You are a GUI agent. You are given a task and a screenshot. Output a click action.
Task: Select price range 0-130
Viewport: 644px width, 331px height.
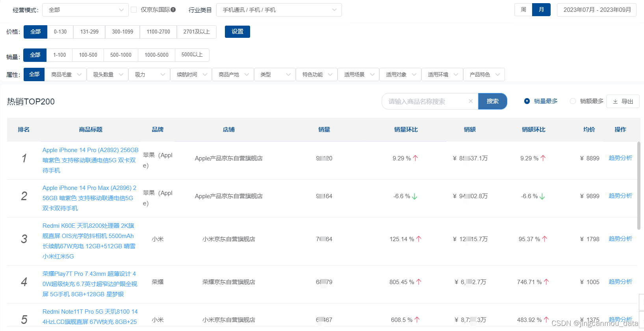click(60, 32)
